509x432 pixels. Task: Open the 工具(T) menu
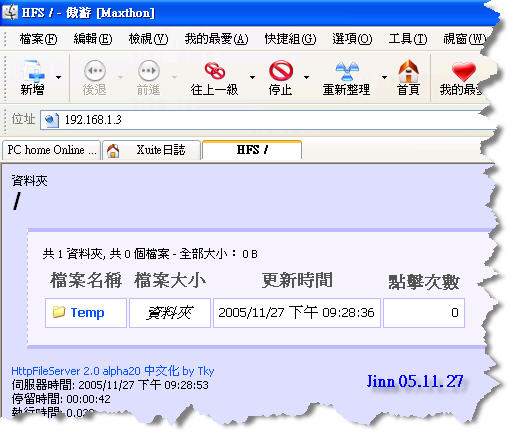coord(408,39)
